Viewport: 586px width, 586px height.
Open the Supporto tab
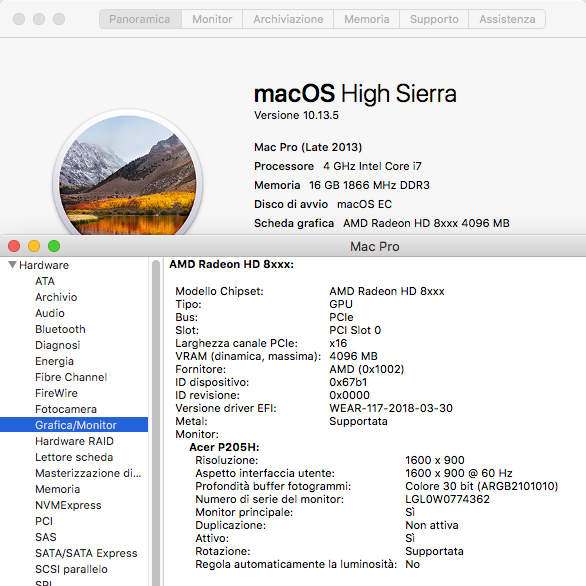coord(434,19)
